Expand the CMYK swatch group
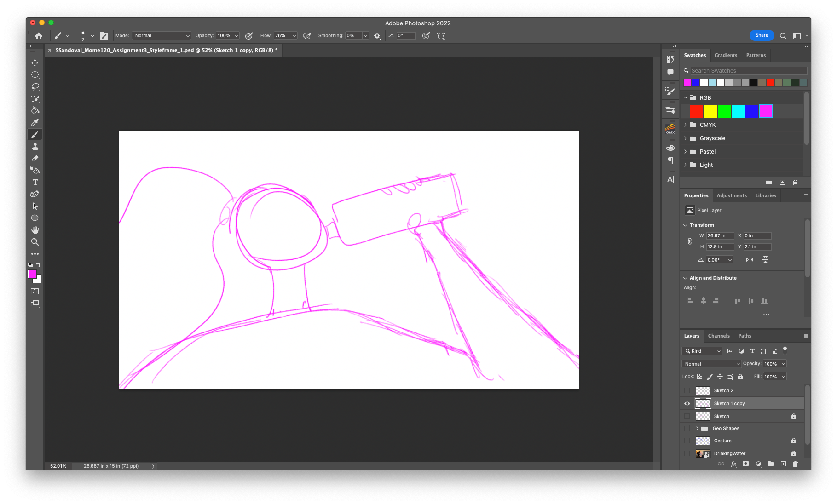This screenshot has height=504, width=837. (685, 125)
